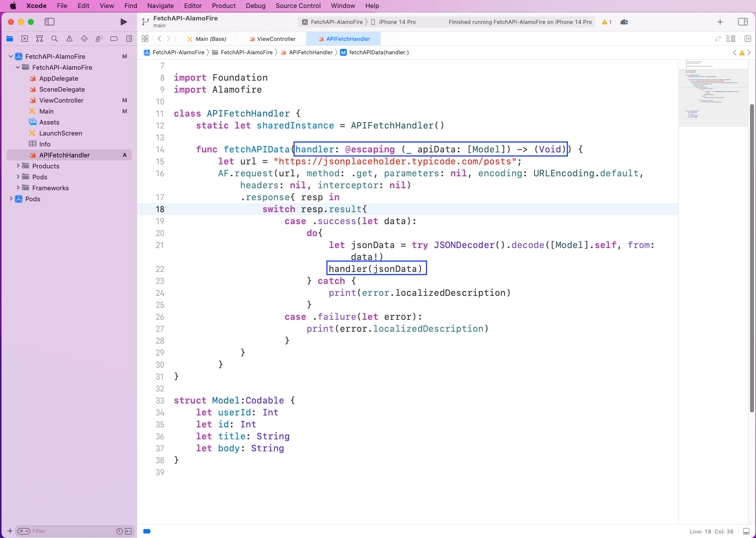This screenshot has height=538, width=756.
Task: Run the project with the play button
Action: point(123,22)
